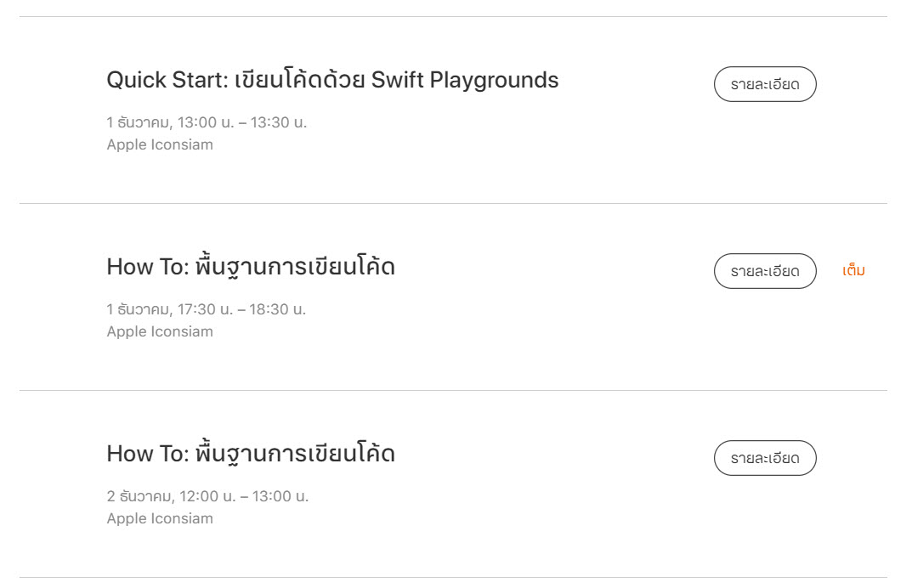Click the 2 ธันวาคม, 12:00 น. – 13:00 น. time
The height and width of the screenshot is (588, 912).
pos(207,496)
